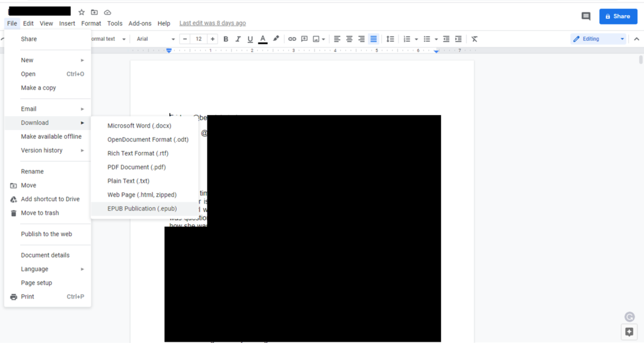This screenshot has width=644, height=343.
Task: Open the Format menu
Action: point(91,23)
